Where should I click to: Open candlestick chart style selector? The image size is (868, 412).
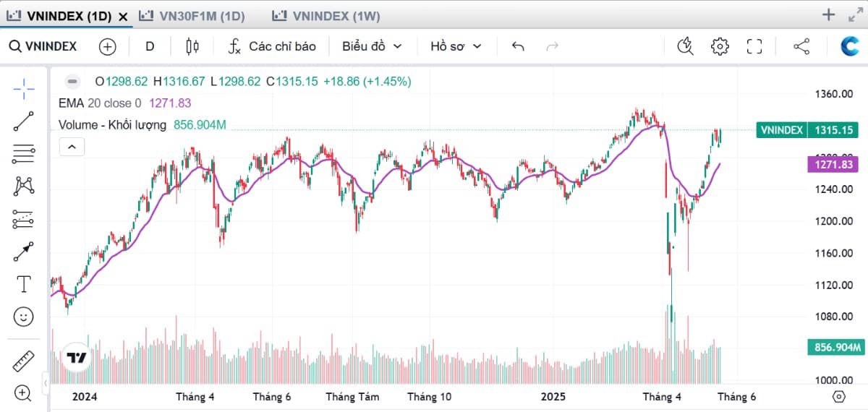[192, 46]
